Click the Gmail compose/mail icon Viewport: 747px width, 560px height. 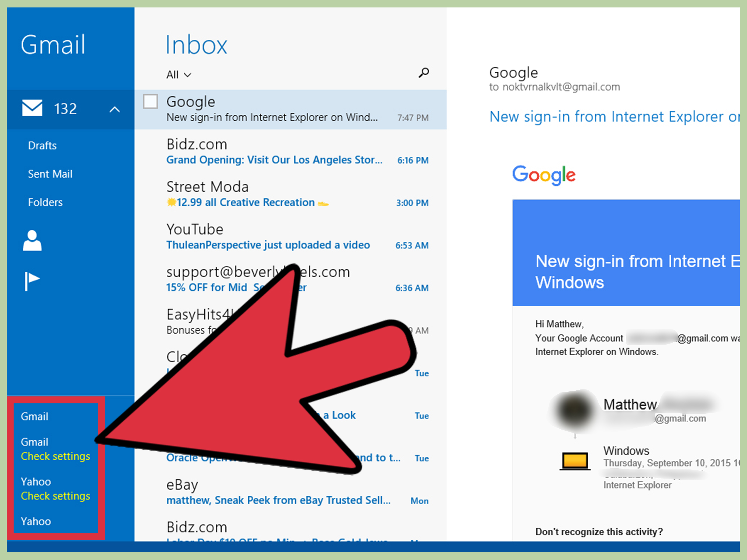click(x=31, y=108)
